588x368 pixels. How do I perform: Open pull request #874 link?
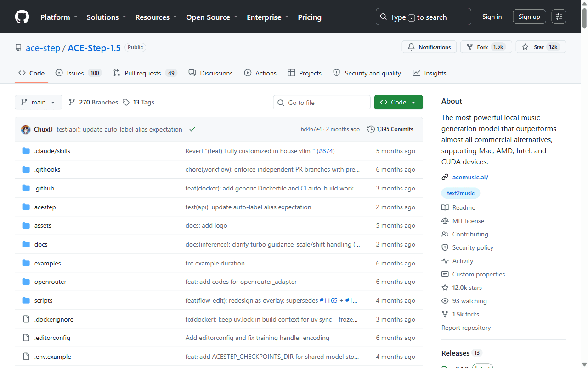326,151
